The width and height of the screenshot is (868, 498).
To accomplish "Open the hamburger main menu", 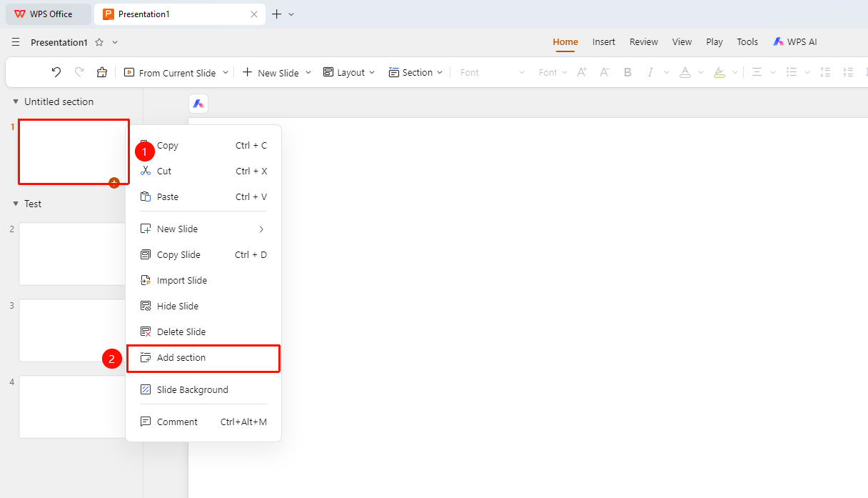I will [x=16, y=42].
